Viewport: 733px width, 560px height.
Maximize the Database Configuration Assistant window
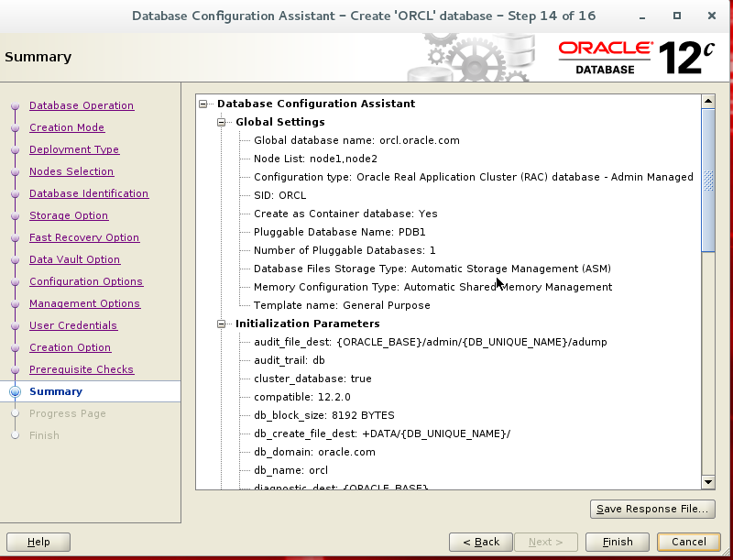click(x=677, y=16)
